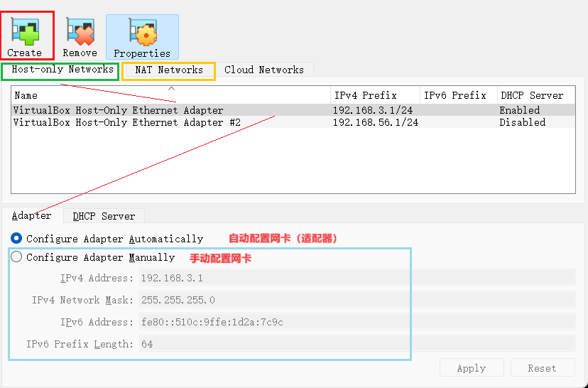Click the IPv6 Address field
The width and height of the screenshot is (588, 388).
(x=357, y=323)
